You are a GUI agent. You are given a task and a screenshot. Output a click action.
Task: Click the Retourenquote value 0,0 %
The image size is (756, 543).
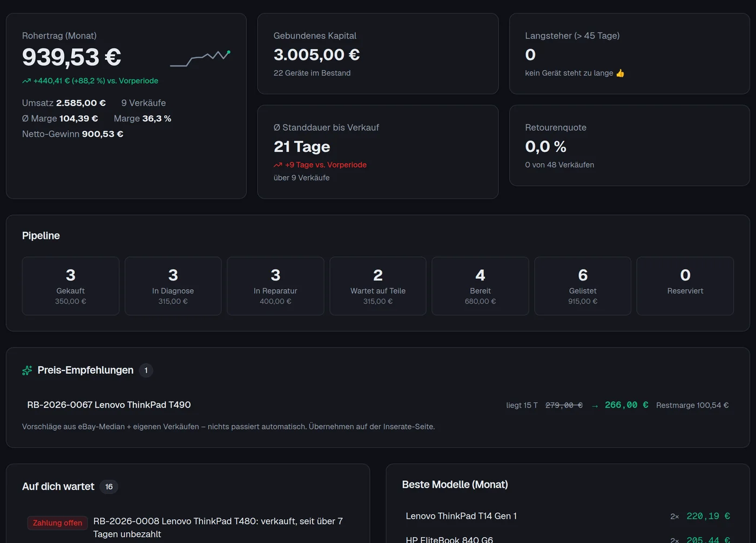tap(546, 146)
